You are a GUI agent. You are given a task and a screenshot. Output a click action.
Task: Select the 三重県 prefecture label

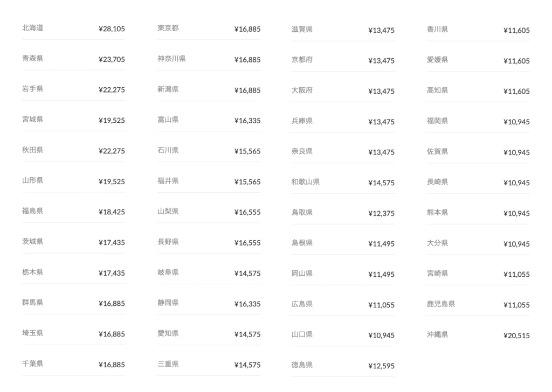(168, 364)
